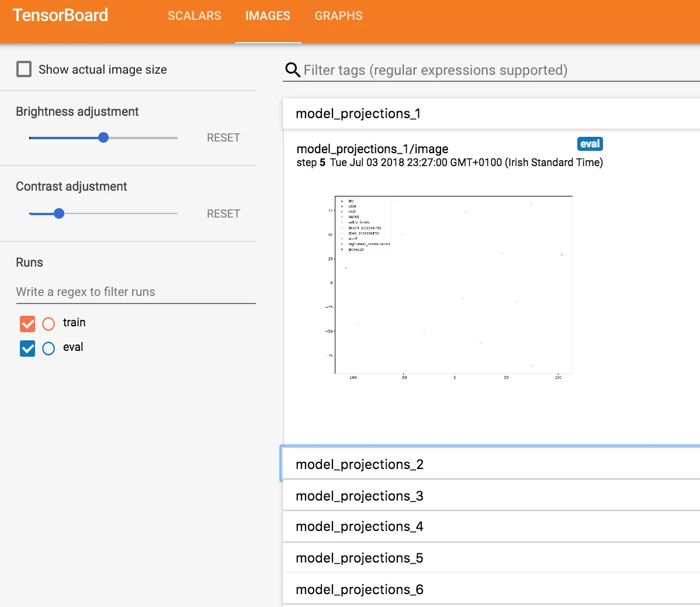Reset the contrast adjustment

pyautogui.click(x=223, y=213)
